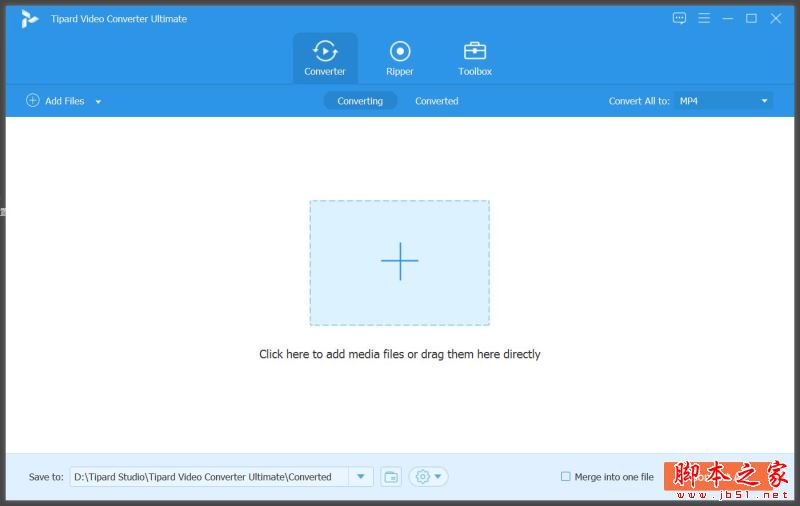Open the gear settings dropdown
800x506 pixels.
428,477
